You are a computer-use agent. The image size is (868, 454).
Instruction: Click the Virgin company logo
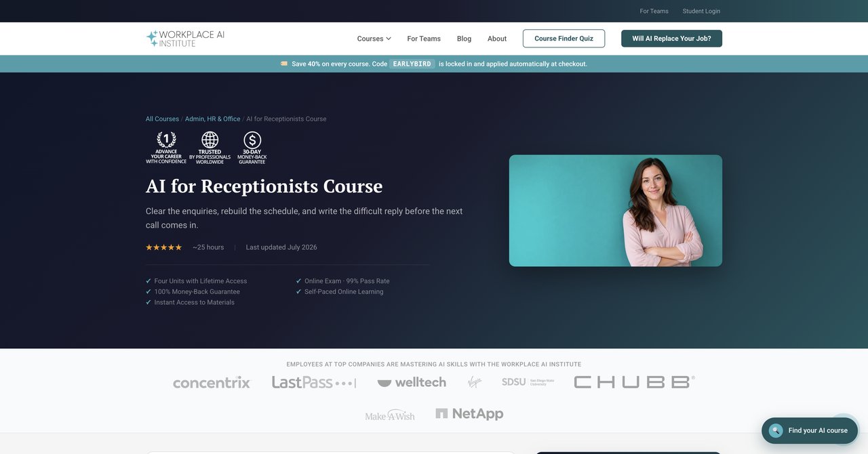(475, 382)
